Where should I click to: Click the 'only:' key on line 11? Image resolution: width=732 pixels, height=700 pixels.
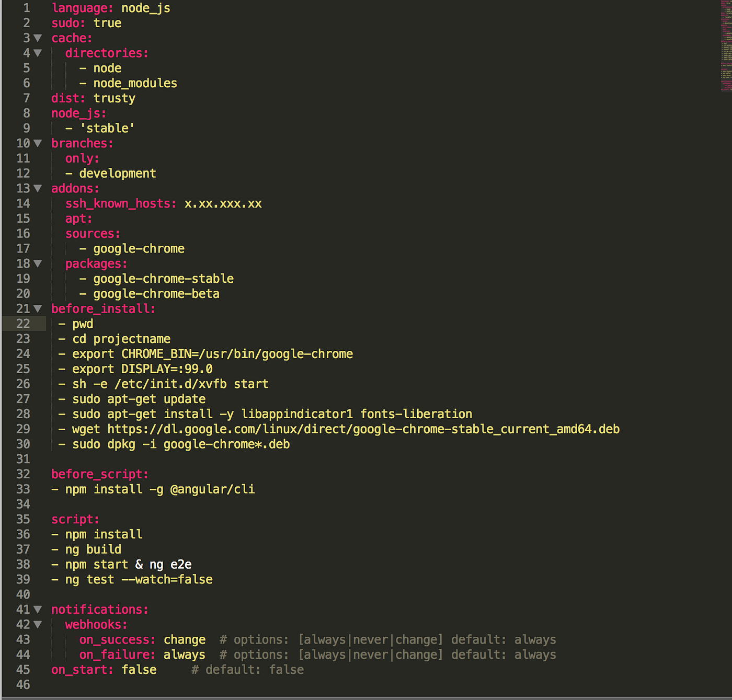[82, 158]
